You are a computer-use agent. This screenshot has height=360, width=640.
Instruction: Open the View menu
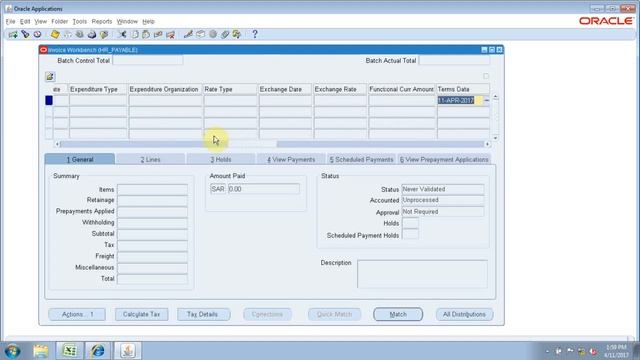tap(40, 21)
